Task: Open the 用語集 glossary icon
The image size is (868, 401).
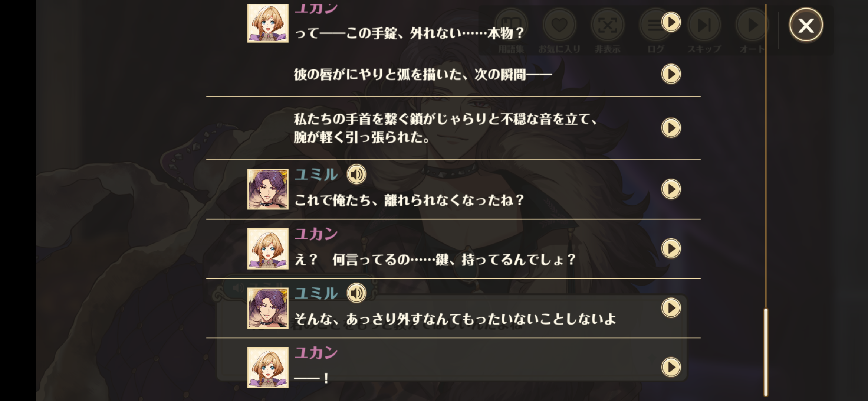Action: click(511, 25)
